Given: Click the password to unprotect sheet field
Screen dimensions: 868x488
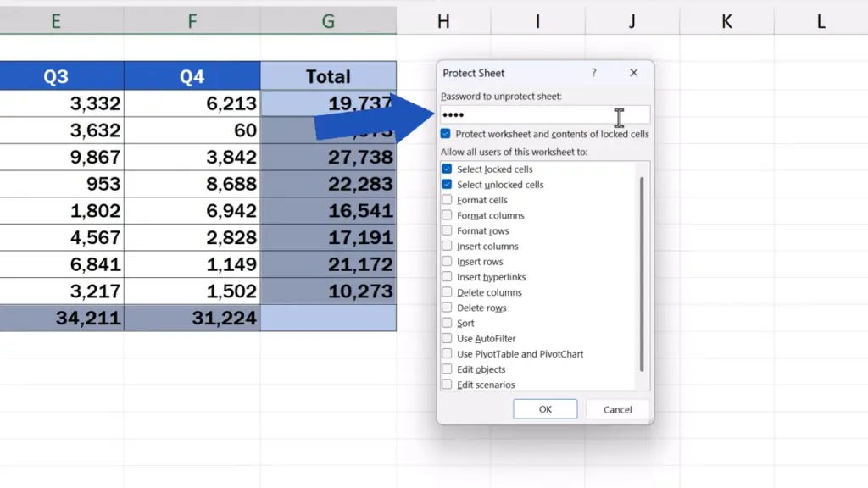Looking at the screenshot, I should [544, 115].
